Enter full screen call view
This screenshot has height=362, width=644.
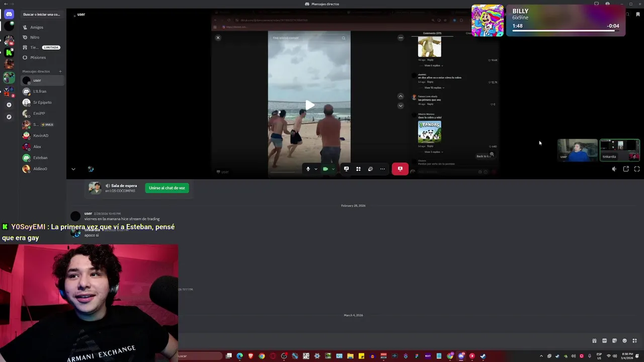637,169
